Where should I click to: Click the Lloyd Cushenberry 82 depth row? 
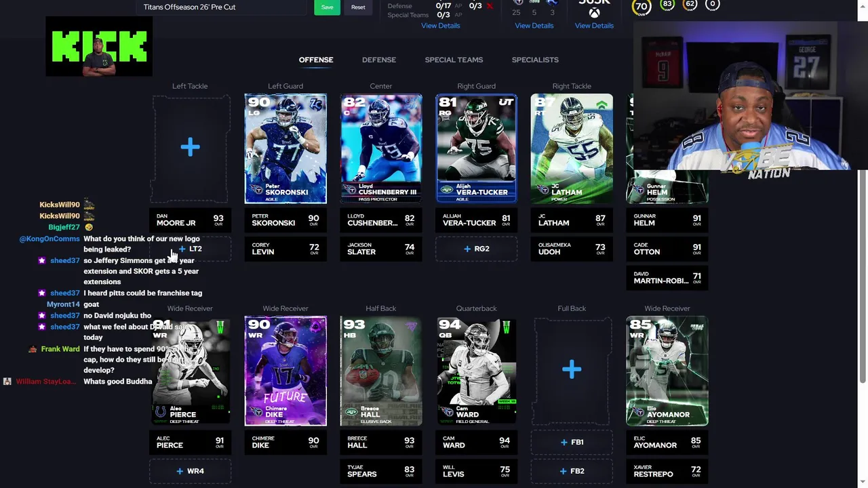pyautogui.click(x=381, y=220)
